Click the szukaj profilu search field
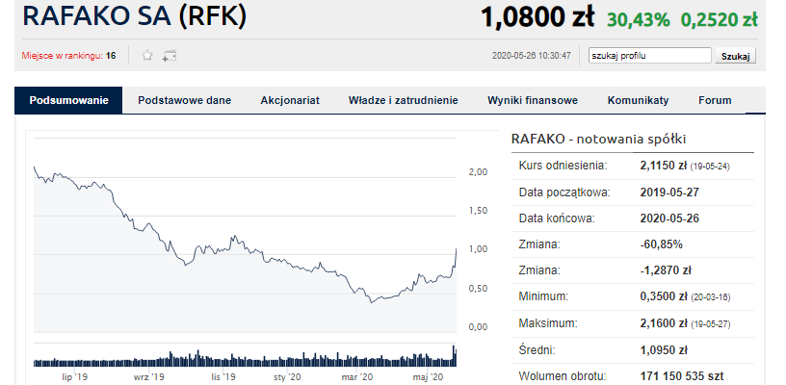 point(650,56)
